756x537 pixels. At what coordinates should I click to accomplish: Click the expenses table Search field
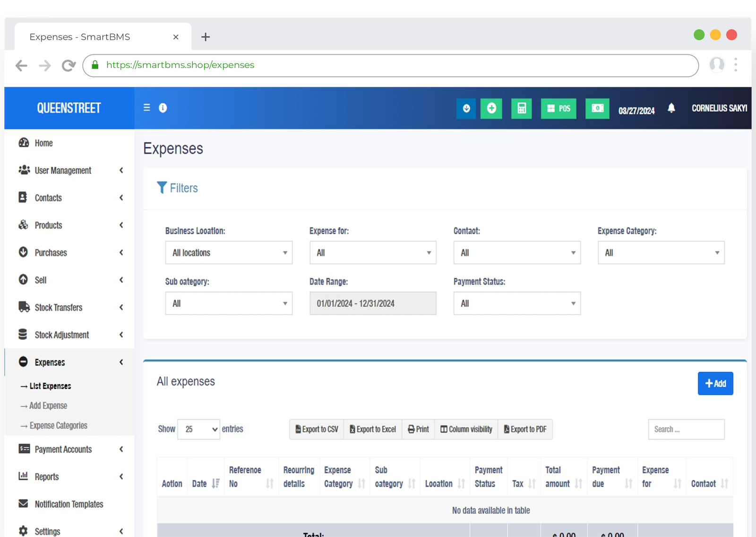tap(686, 429)
